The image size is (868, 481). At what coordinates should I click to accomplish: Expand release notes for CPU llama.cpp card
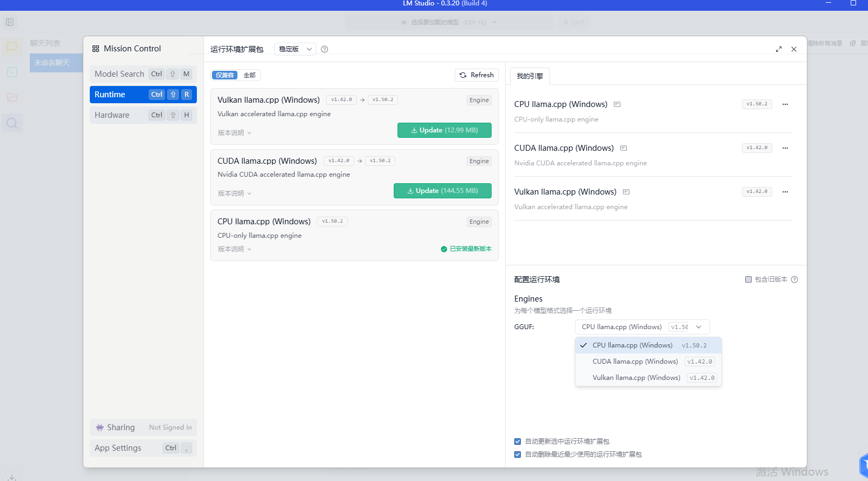(235, 249)
